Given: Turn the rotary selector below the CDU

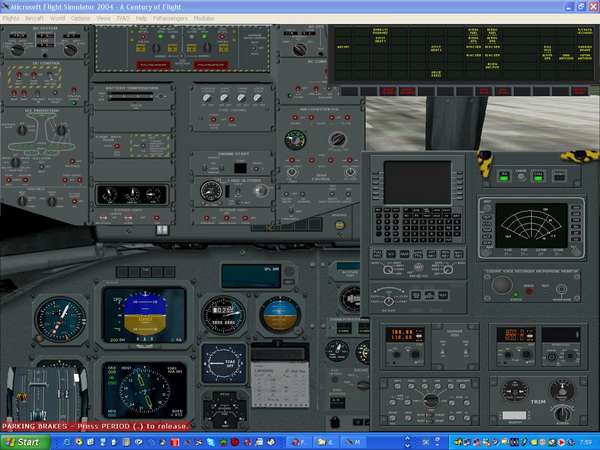Looking at the screenshot, I should pyautogui.click(x=388, y=301).
